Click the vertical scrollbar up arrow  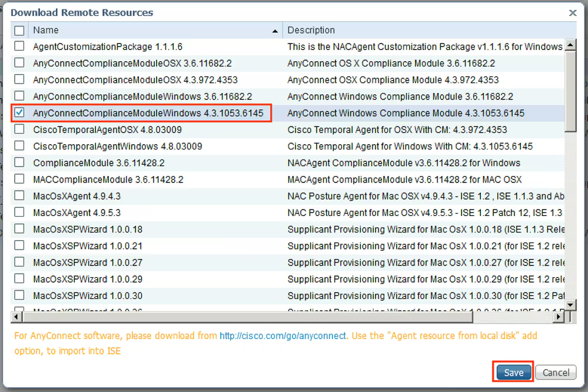(x=570, y=45)
